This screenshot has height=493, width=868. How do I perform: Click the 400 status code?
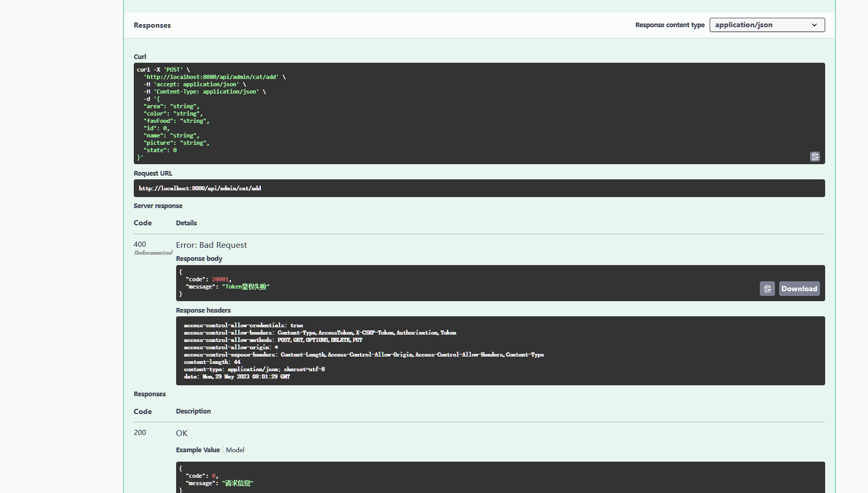tap(140, 244)
